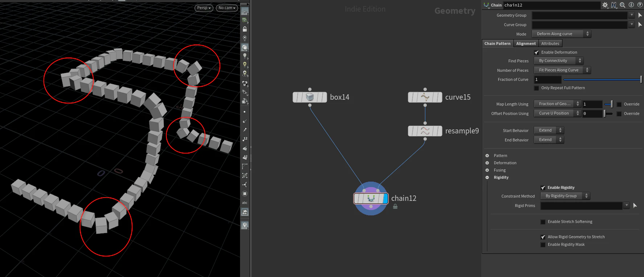Click the lock icon in viewport toolbar

[245, 29]
